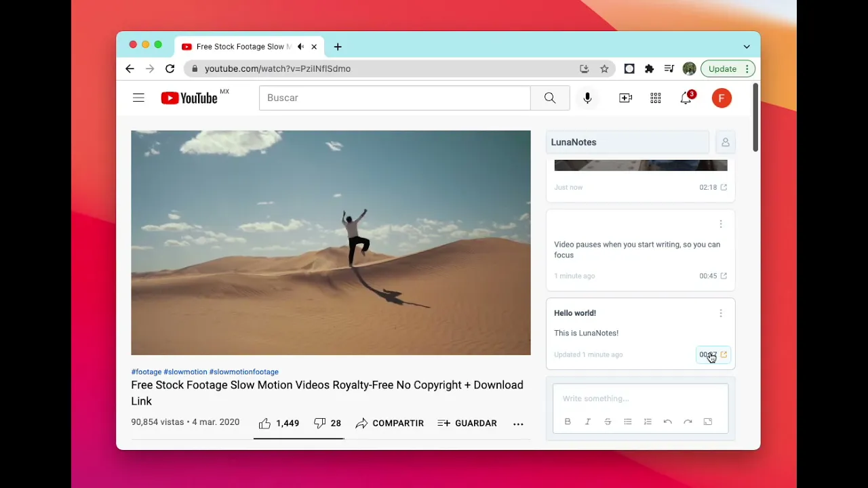Capture screenshot icon in LunaNotes editor
The image size is (868, 488).
coord(708,422)
